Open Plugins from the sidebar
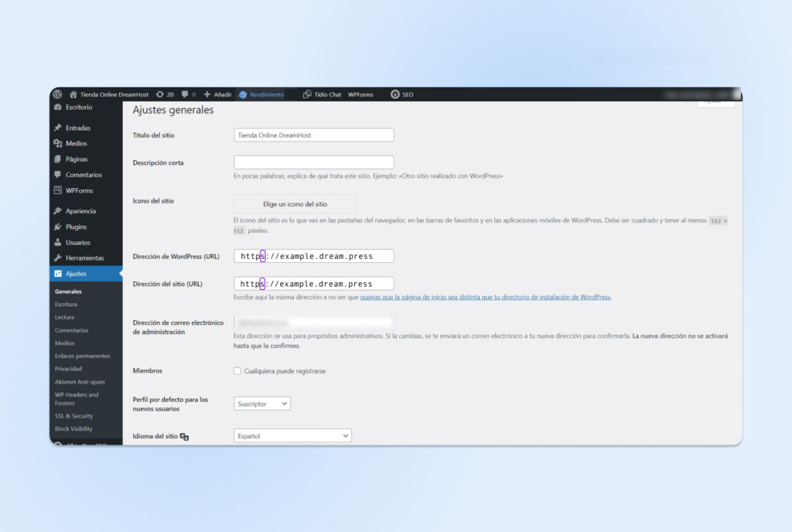Image resolution: width=792 pixels, height=532 pixels. [x=76, y=227]
